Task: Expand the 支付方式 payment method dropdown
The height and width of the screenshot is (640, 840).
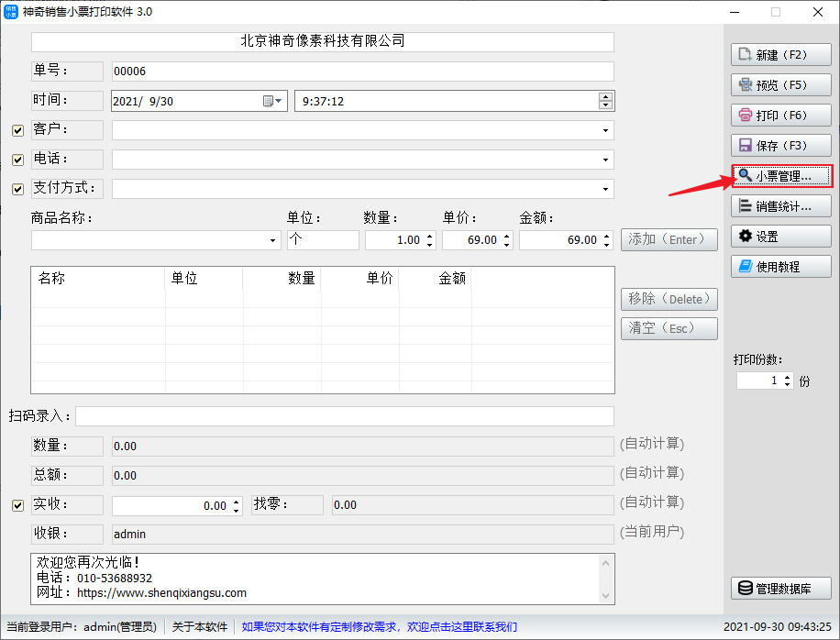Action: [605, 189]
